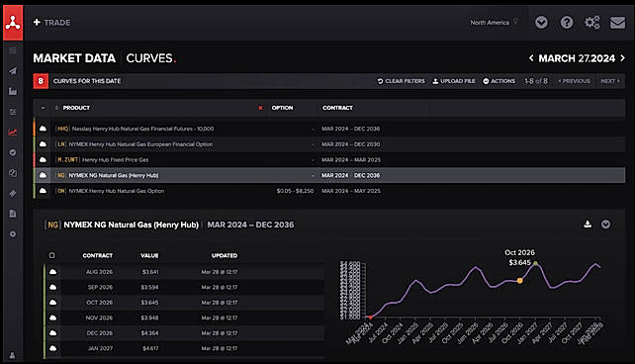Open the sidebar icon below the bar chart
The width and height of the screenshot is (635, 364).
(13, 112)
